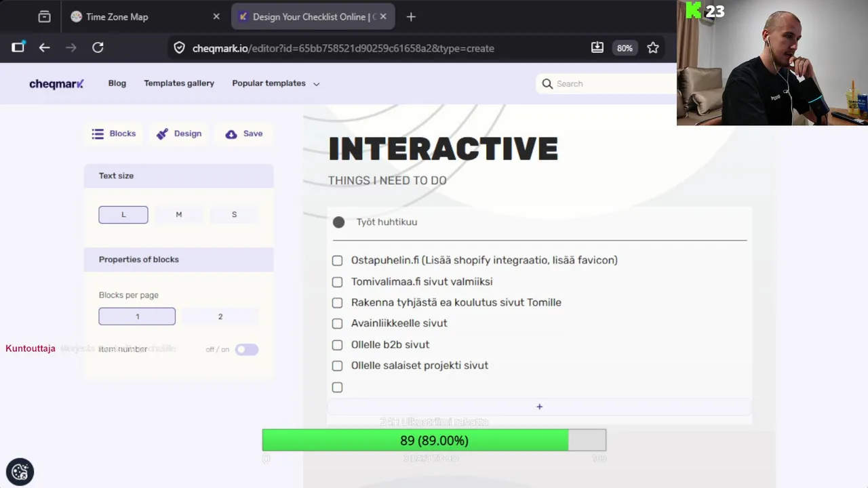Click the Avainliikkeelle sivut text

[399, 323]
